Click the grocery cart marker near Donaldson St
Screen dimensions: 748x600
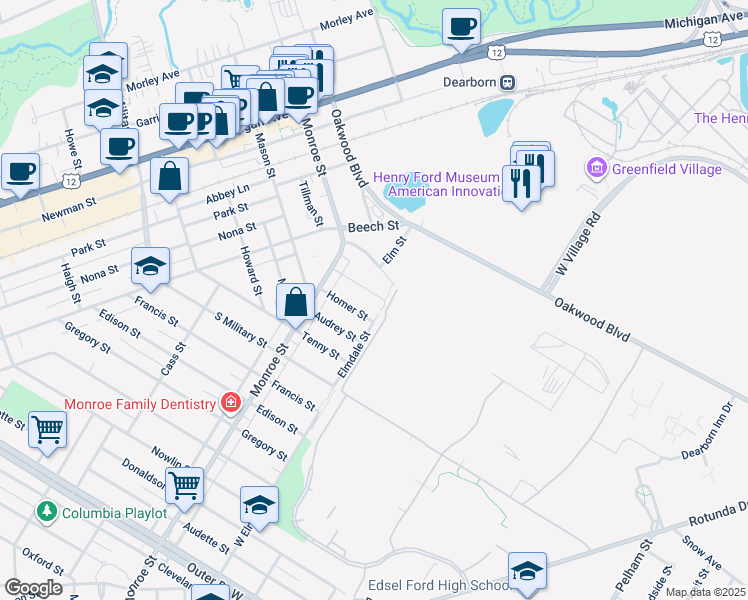pyautogui.click(x=185, y=488)
